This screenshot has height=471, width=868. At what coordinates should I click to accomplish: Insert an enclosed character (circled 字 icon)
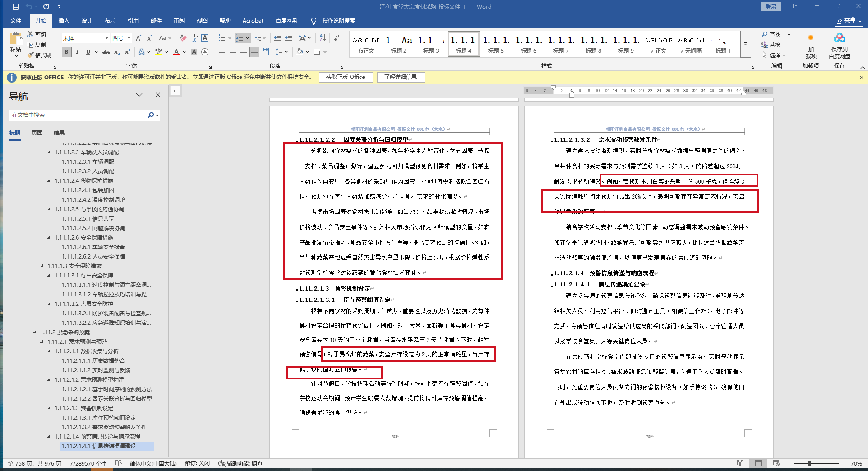point(205,52)
